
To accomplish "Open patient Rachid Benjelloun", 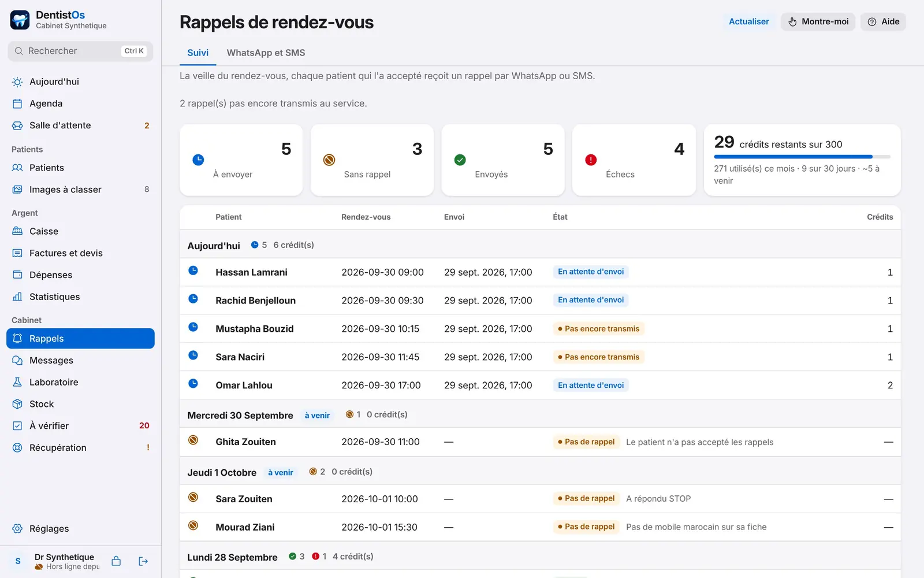I will (x=255, y=301).
